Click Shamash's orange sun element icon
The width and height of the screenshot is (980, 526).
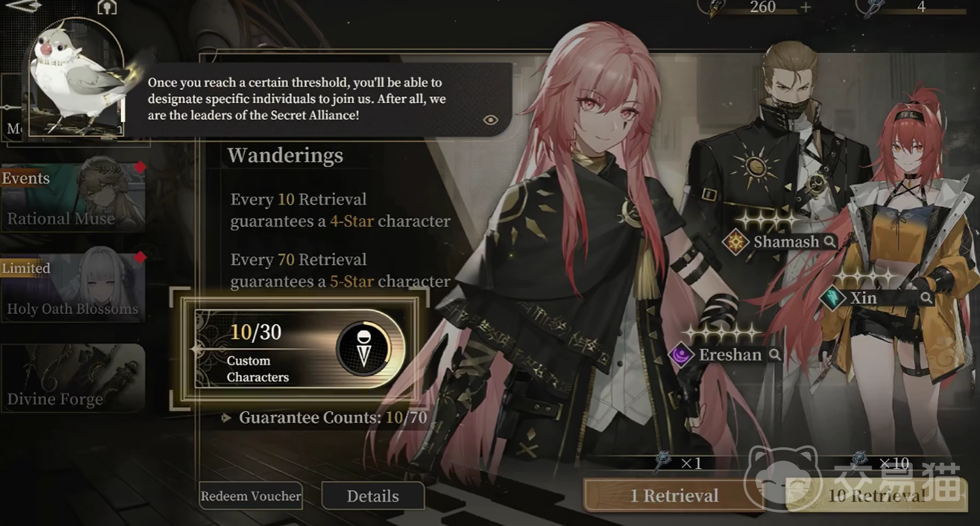click(735, 242)
